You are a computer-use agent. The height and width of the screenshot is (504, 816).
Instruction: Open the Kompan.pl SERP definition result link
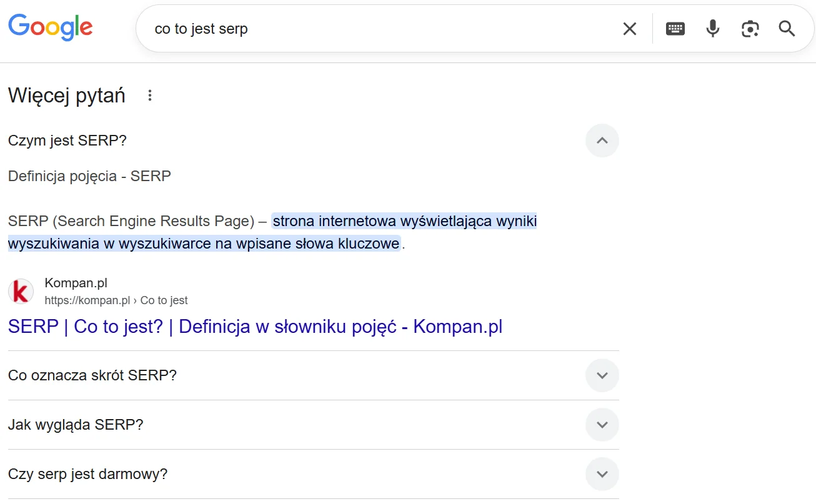[255, 326]
